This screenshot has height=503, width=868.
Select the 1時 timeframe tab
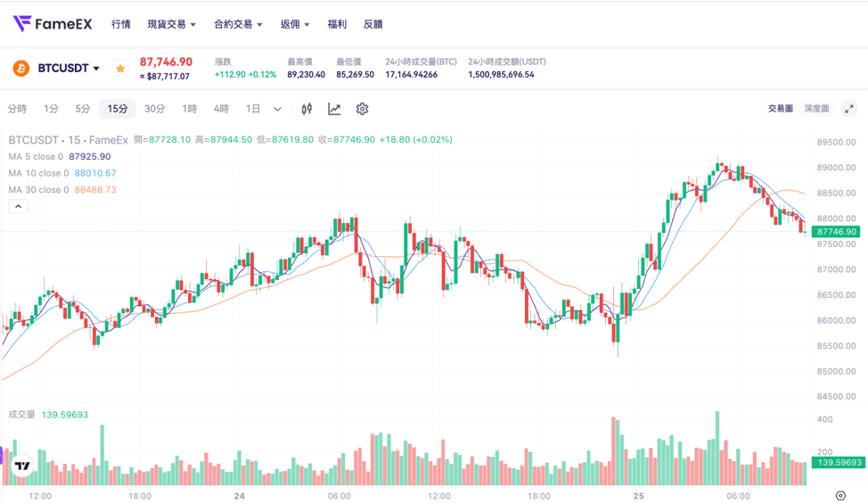[190, 109]
